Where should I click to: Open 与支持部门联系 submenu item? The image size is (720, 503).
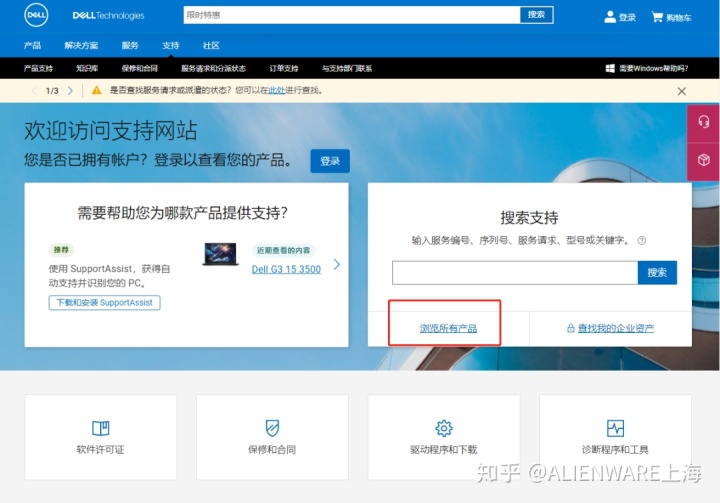[347, 68]
